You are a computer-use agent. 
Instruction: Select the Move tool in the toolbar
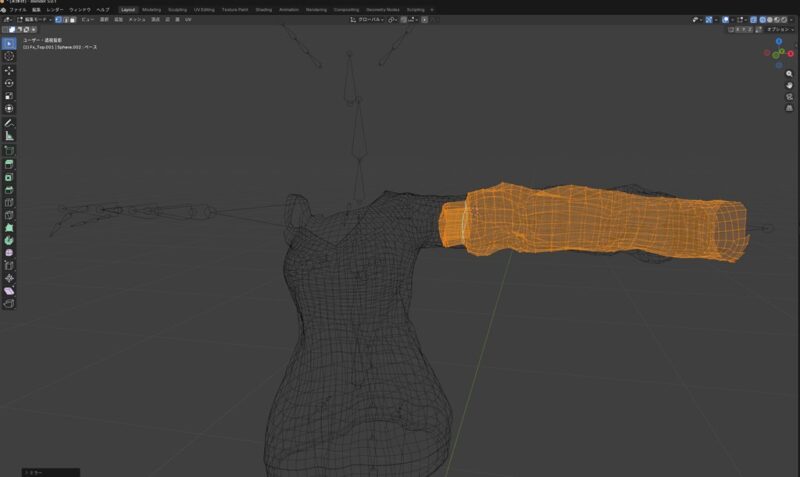10,70
